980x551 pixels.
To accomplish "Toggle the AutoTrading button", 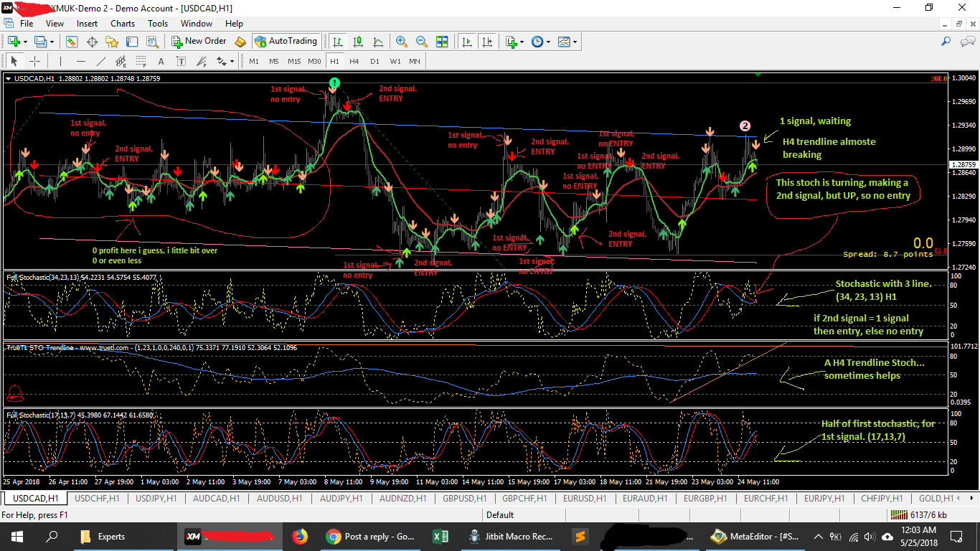I will pyautogui.click(x=286, y=42).
